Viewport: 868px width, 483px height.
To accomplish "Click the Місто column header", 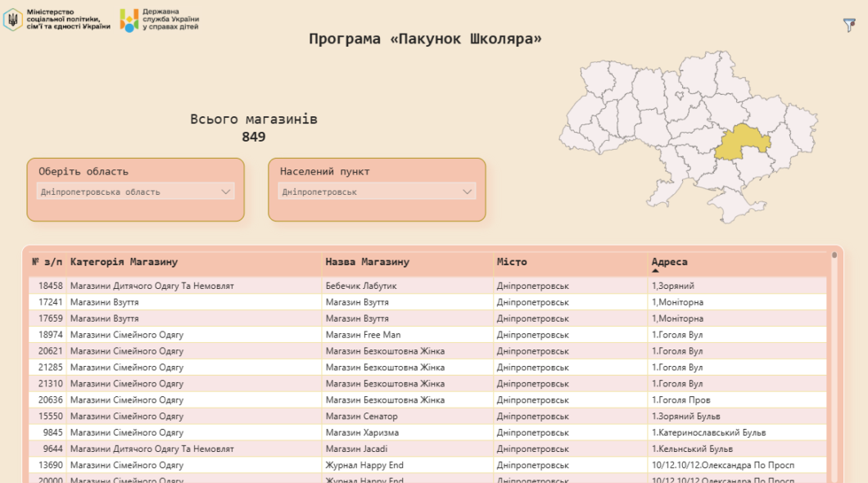I will [x=512, y=262].
